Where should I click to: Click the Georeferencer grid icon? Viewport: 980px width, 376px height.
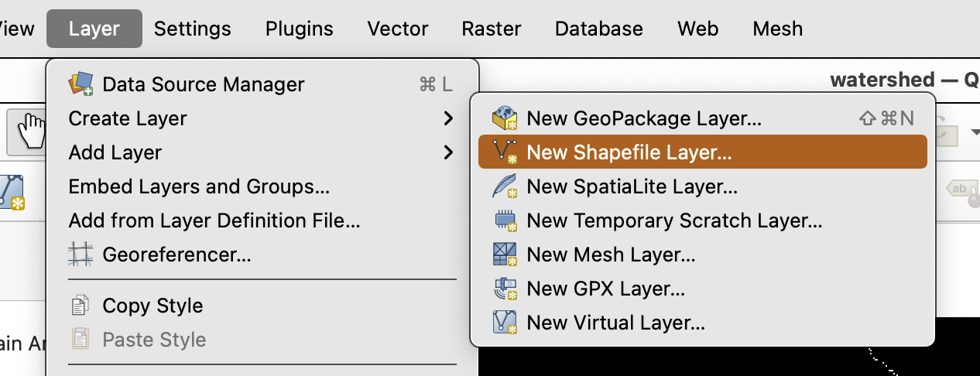pyautogui.click(x=81, y=254)
